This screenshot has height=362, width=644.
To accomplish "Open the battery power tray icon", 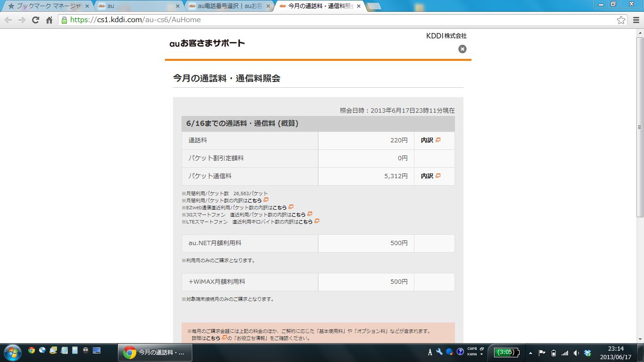I will click(553, 353).
